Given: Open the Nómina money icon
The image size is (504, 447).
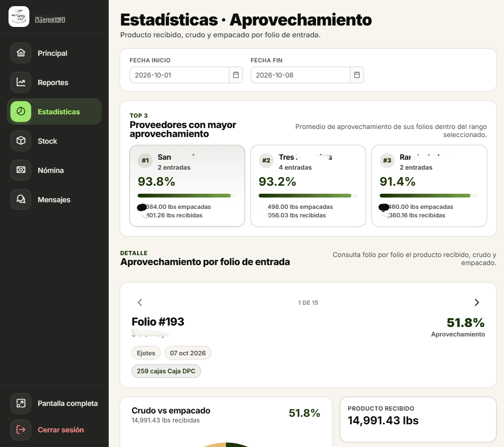Looking at the screenshot, I should pos(21,170).
